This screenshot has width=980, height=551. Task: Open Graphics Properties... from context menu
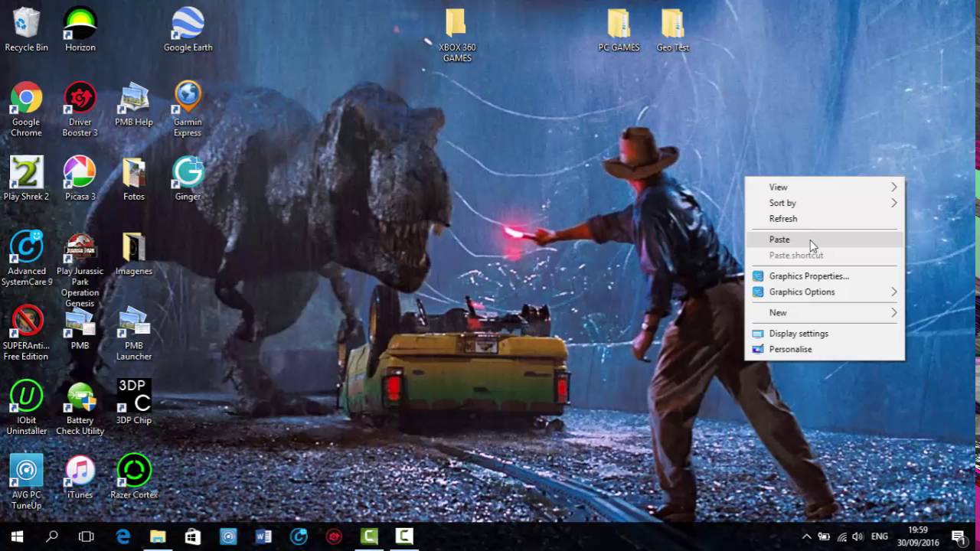(x=825, y=275)
